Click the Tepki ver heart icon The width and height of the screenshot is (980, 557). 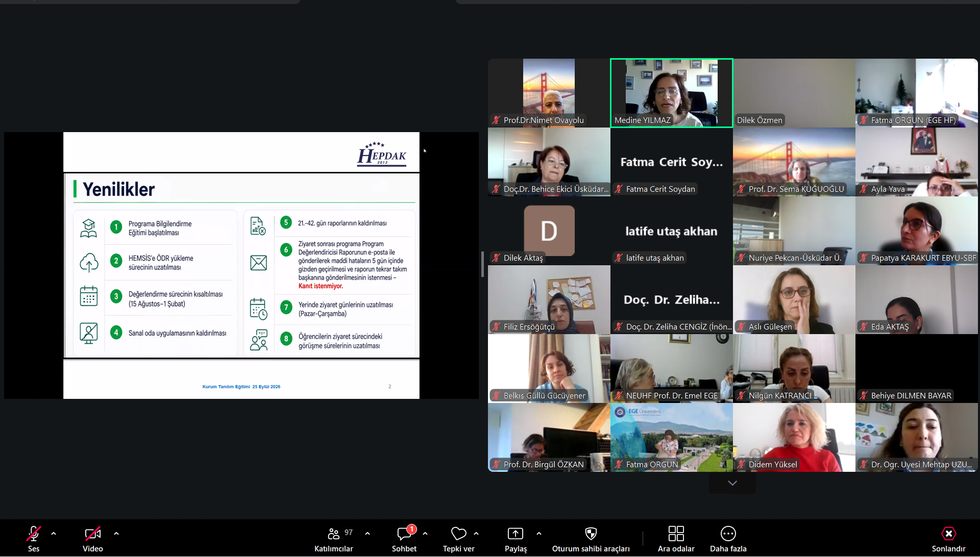point(459,534)
